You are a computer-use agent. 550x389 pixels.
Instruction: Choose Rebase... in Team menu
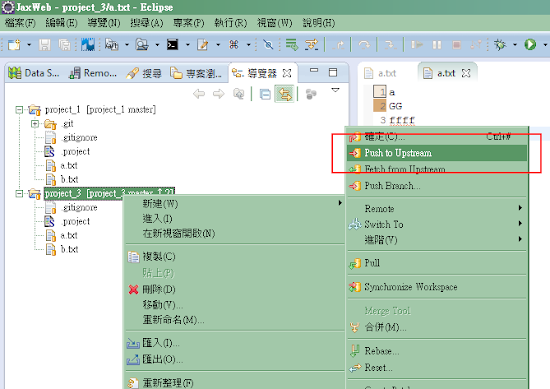(437, 350)
